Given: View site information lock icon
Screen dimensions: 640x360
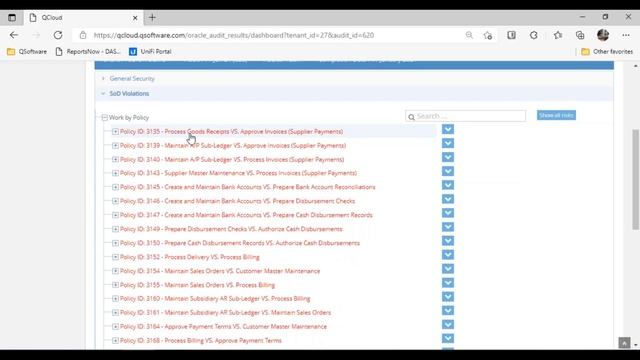Looking at the screenshot, I should 83,35.
